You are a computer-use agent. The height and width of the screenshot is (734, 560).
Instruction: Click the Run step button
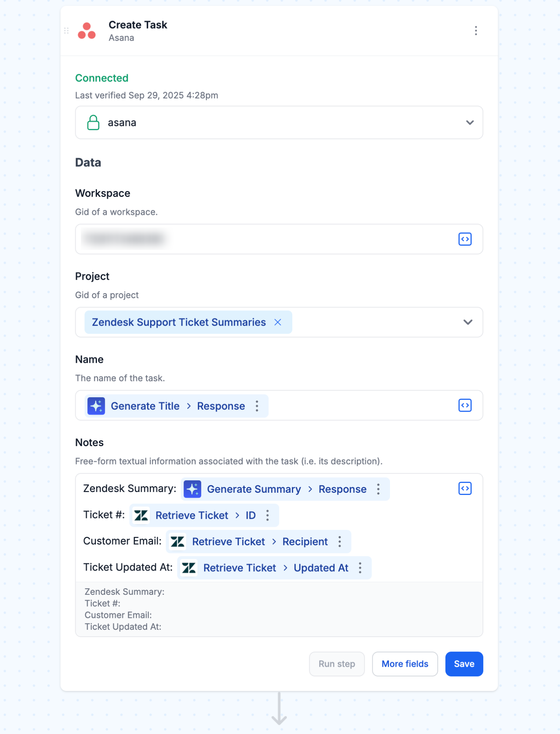point(336,664)
